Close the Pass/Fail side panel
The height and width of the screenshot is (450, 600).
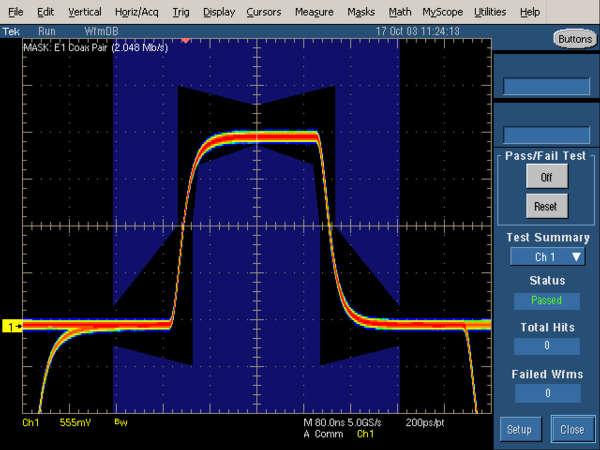tap(572, 429)
